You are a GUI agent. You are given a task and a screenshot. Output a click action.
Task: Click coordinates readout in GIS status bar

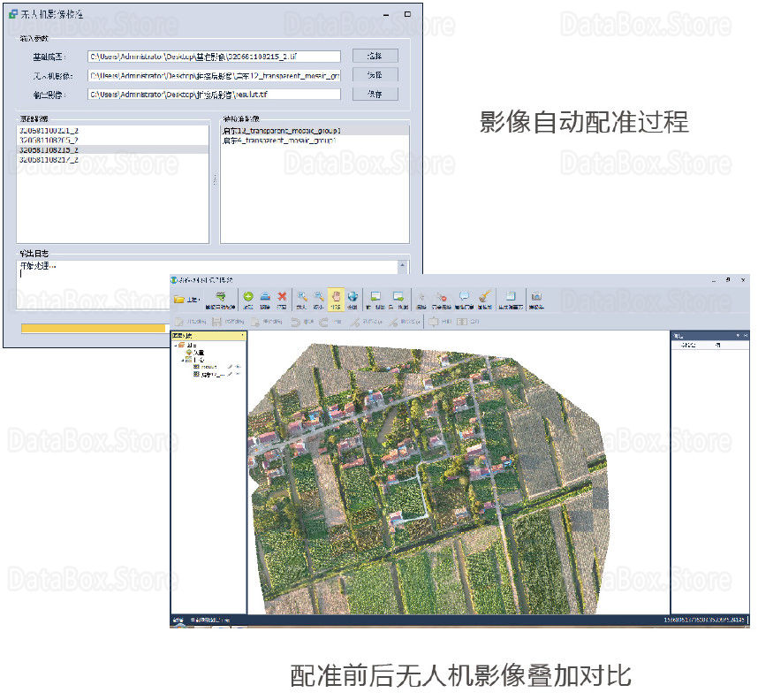click(x=704, y=620)
